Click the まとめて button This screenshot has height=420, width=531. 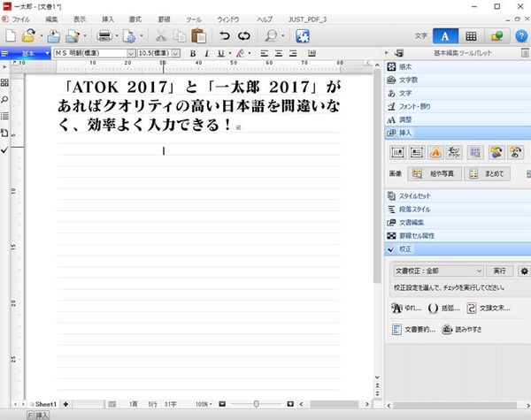click(x=487, y=173)
